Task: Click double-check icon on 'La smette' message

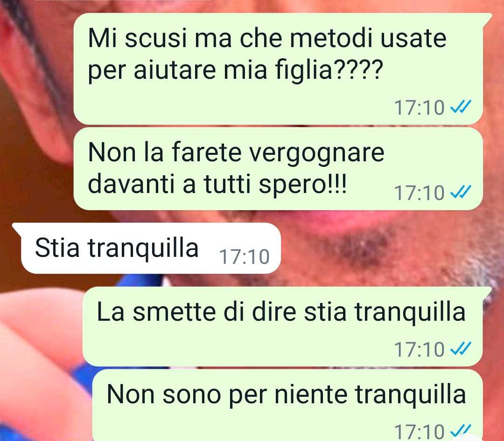Action: pos(461,349)
